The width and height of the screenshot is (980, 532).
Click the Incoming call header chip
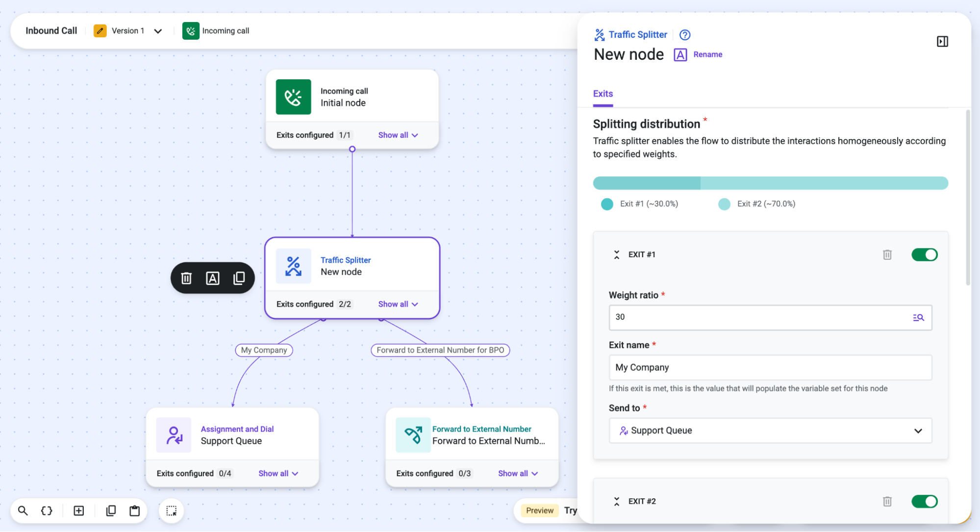tap(216, 31)
